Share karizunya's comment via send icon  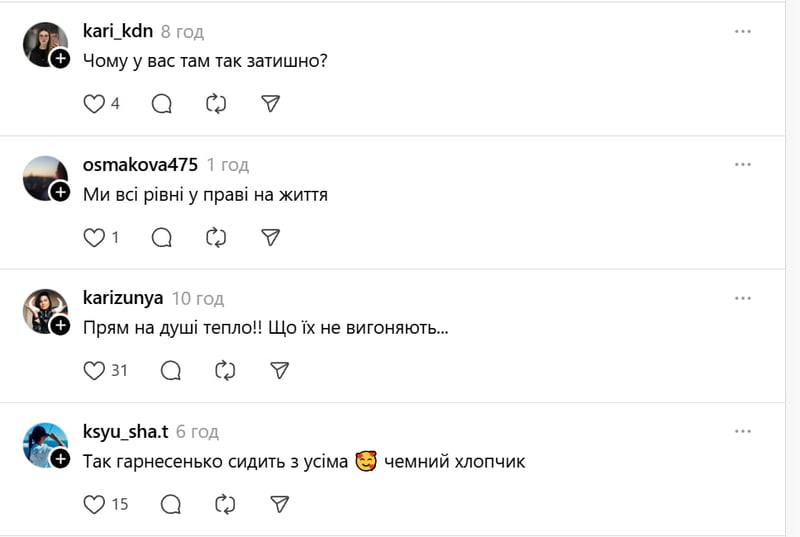(x=280, y=370)
